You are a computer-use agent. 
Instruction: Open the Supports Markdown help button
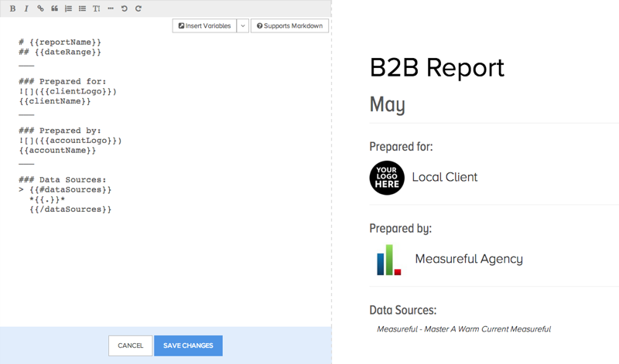289,26
